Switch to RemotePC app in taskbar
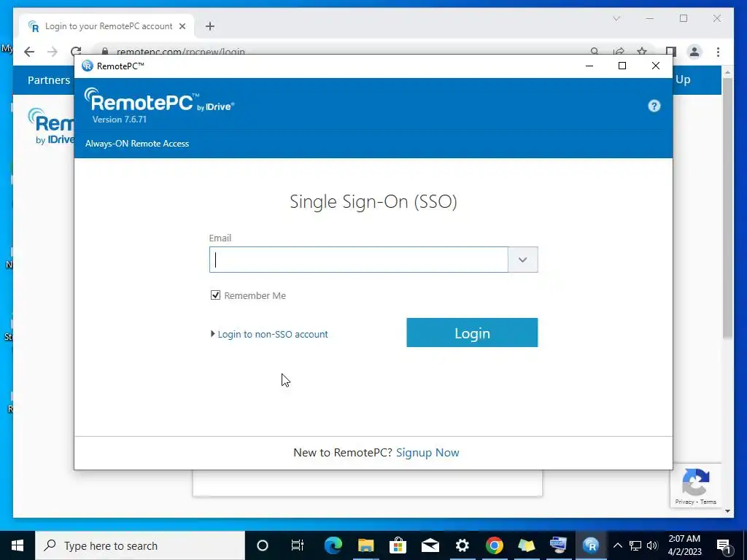The image size is (747, 560). pyautogui.click(x=591, y=545)
